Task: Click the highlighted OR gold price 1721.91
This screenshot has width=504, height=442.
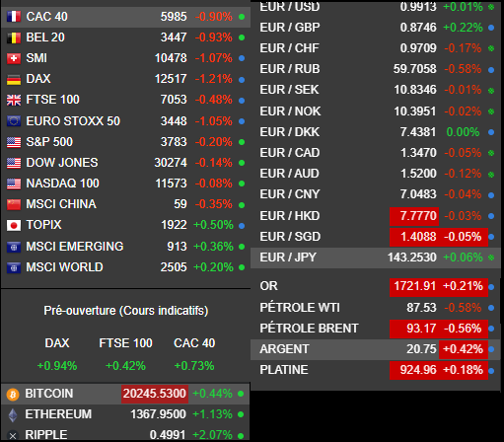Action: (414, 286)
